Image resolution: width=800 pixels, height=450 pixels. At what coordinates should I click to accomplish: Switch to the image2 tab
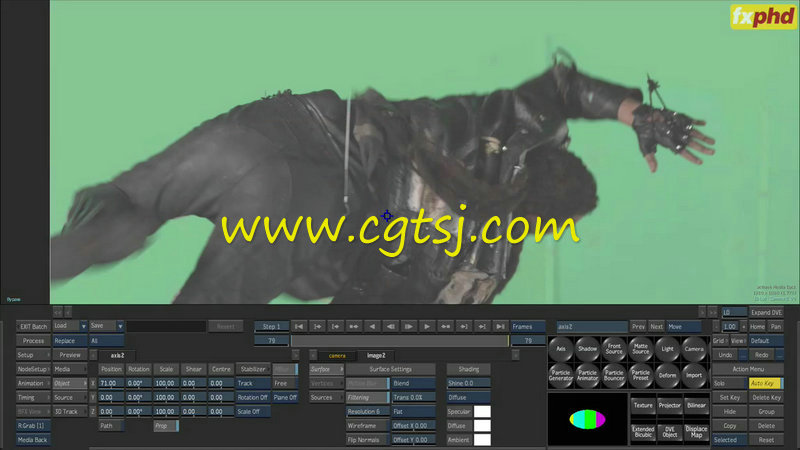tap(376, 356)
